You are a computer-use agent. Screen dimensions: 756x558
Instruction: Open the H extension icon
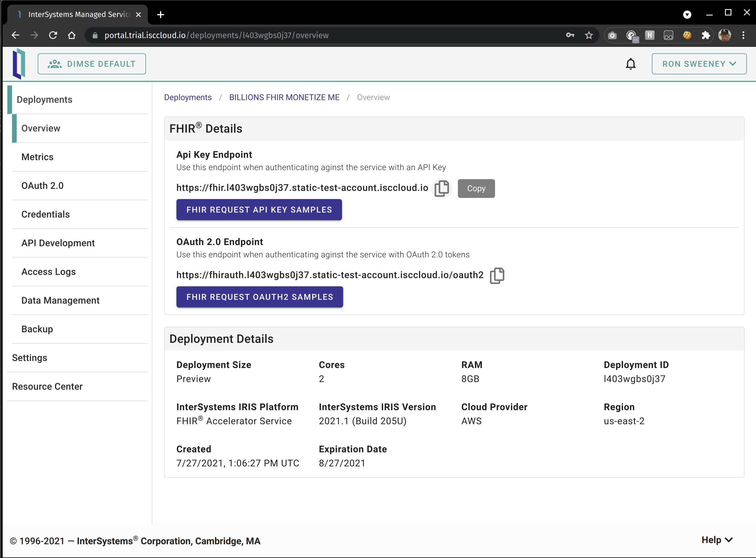(x=650, y=35)
